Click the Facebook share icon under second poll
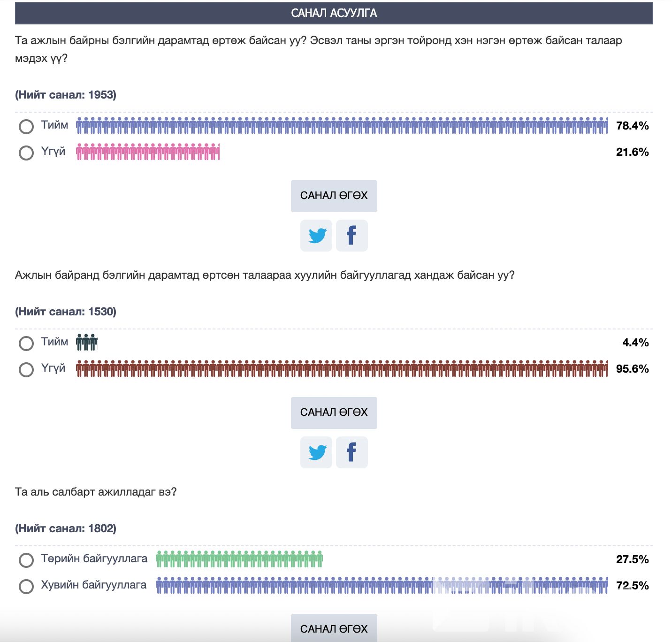The image size is (672, 642). [x=351, y=452]
